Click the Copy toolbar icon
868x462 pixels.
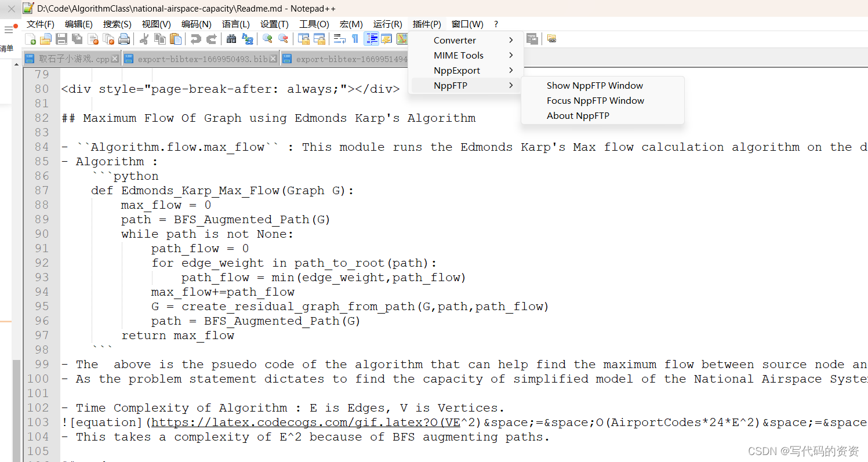click(x=160, y=39)
